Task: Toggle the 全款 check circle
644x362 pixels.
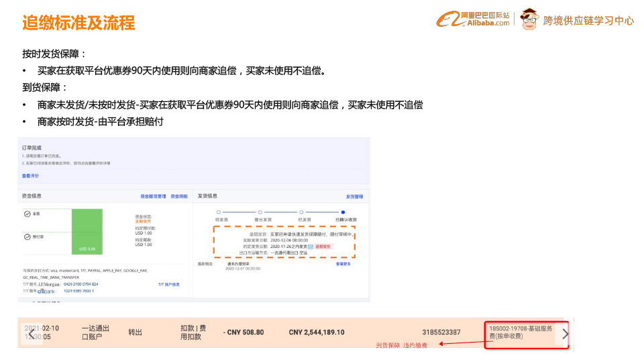Action: click(28, 214)
